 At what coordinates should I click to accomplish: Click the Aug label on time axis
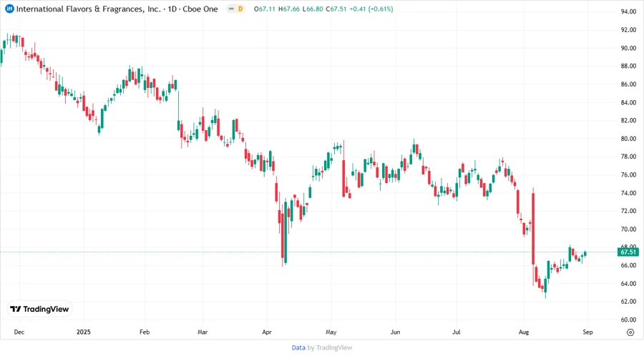(x=524, y=332)
